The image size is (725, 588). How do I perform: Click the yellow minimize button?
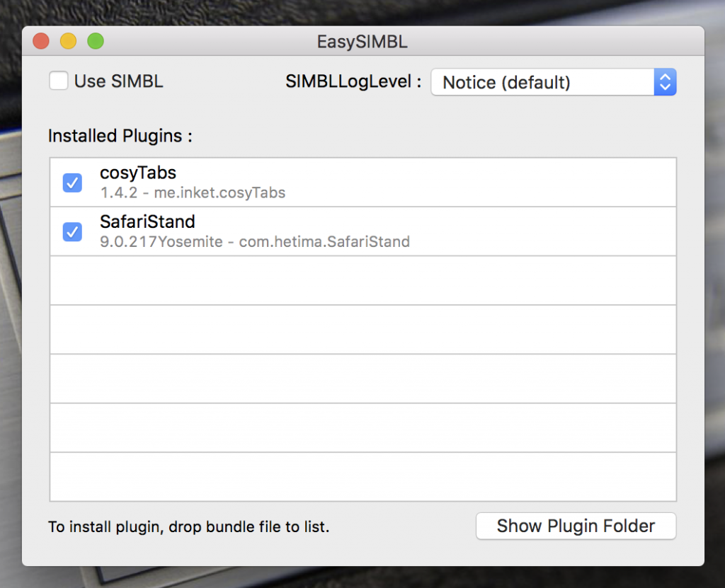click(x=68, y=41)
